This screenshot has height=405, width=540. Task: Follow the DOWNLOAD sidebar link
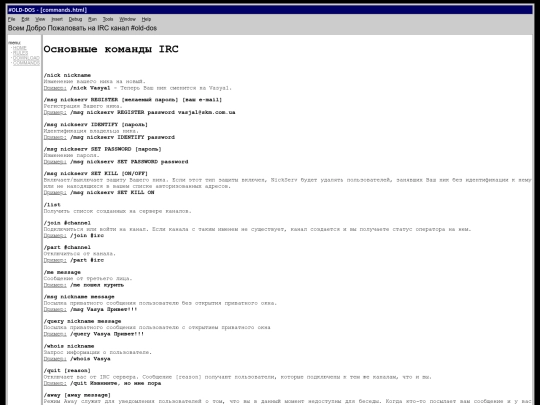(26, 58)
